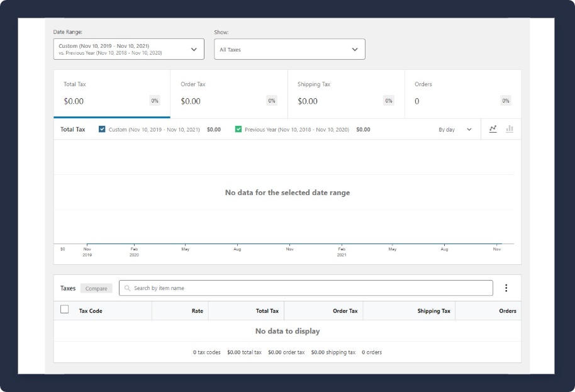Sort by the Order Tax column header
Image resolution: width=575 pixels, height=392 pixels.
(x=345, y=311)
